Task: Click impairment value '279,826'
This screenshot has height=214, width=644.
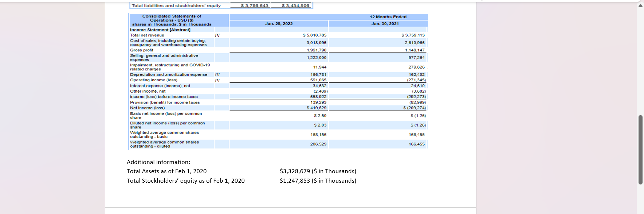Action: click(416, 67)
